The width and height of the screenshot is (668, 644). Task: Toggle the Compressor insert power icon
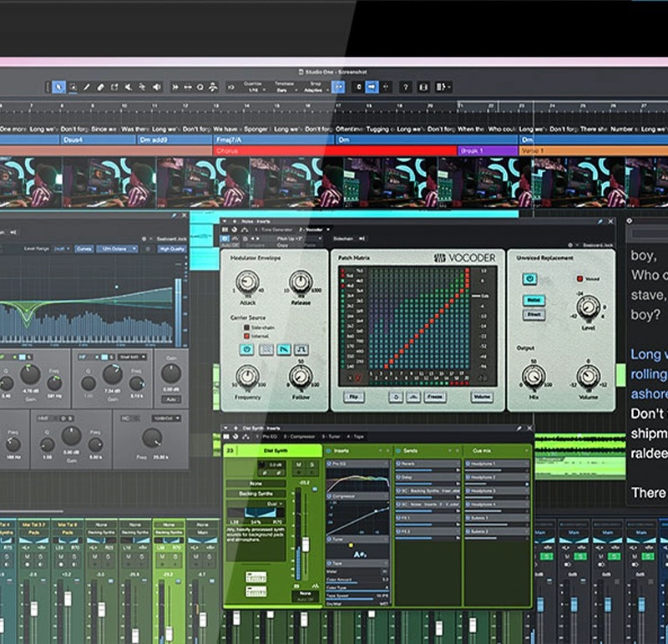click(329, 496)
